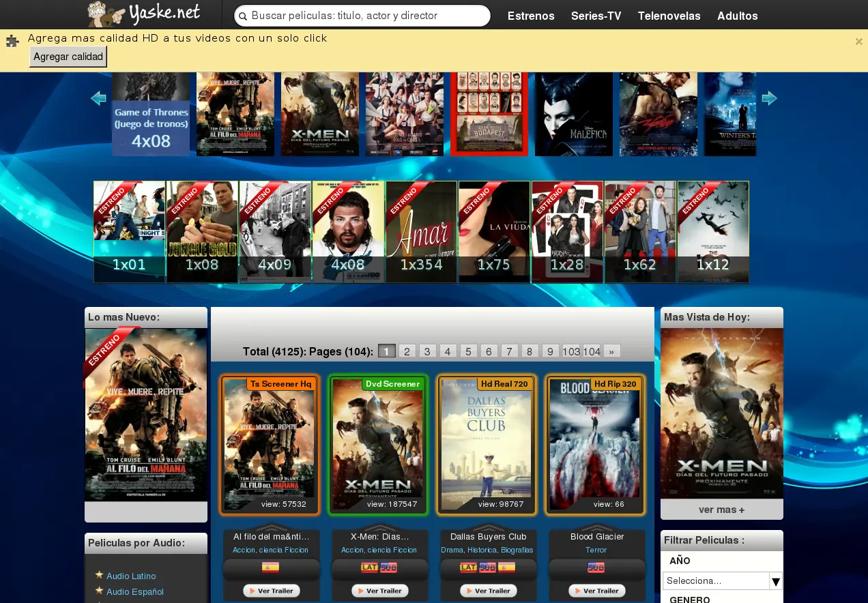
Task: Open the Game of Thrones 4x08 carousel item
Action: coord(151,114)
